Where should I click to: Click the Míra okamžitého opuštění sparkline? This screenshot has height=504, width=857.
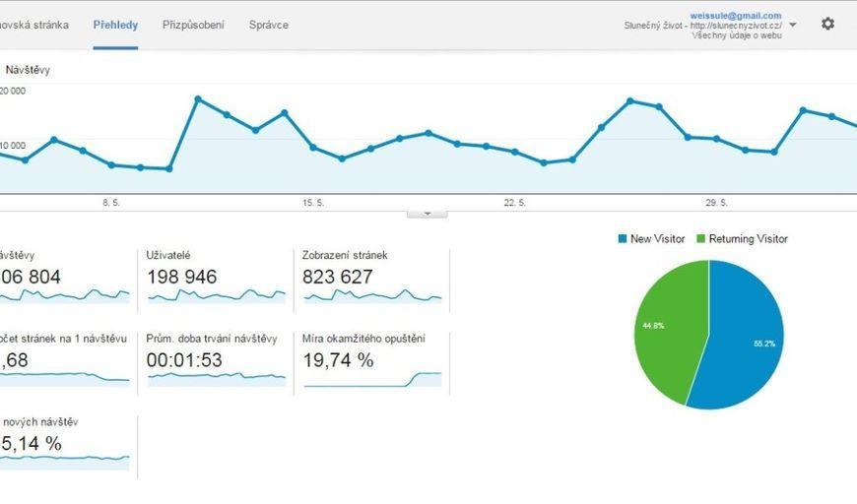click(372, 379)
